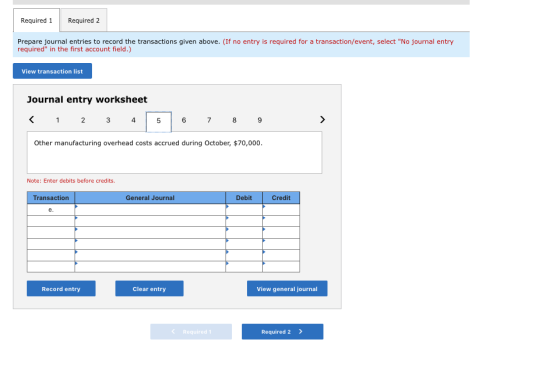Go to journal entry 8
Screen dimensions: 560x371
234,120
